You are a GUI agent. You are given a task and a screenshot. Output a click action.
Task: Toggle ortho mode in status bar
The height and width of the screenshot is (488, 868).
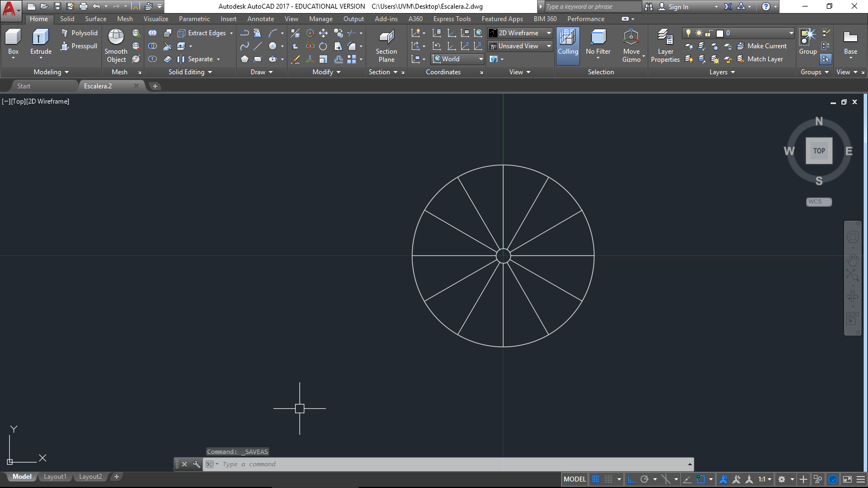point(631,479)
